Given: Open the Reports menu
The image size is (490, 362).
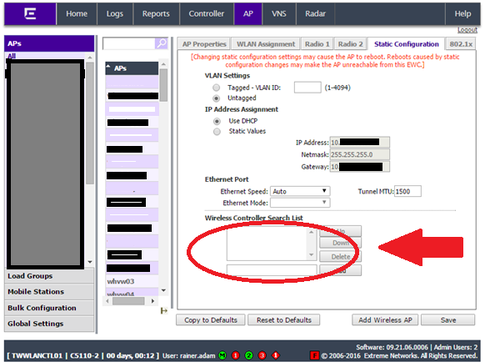Looking at the screenshot, I should tap(156, 14).
